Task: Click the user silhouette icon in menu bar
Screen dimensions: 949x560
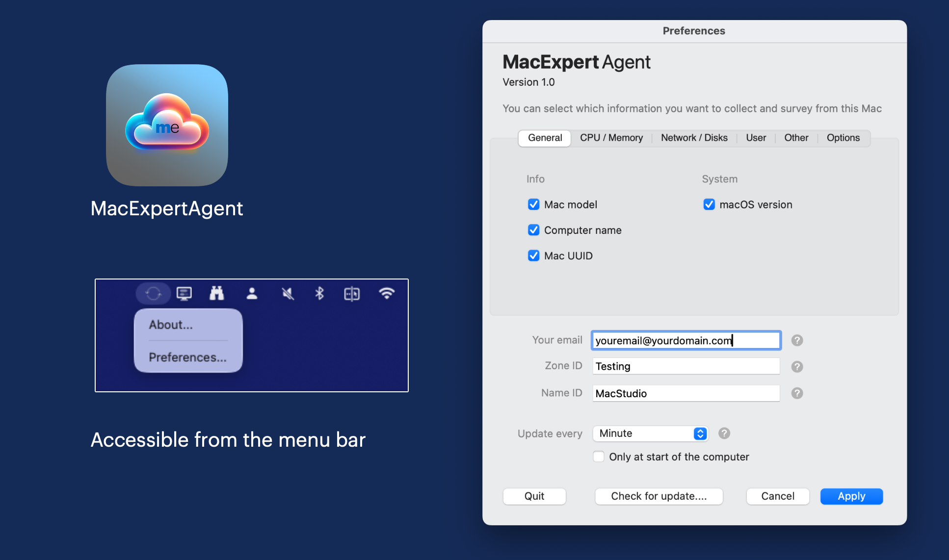Action: pos(252,293)
